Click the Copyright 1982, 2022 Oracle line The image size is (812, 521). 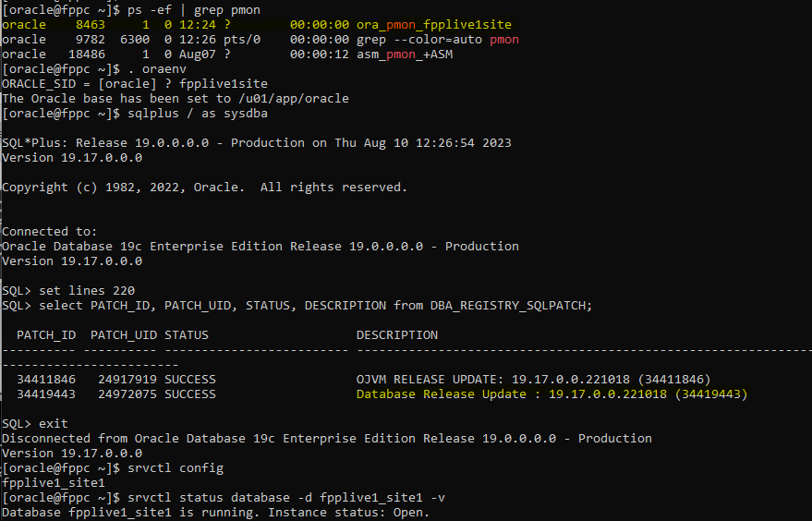[x=204, y=188]
